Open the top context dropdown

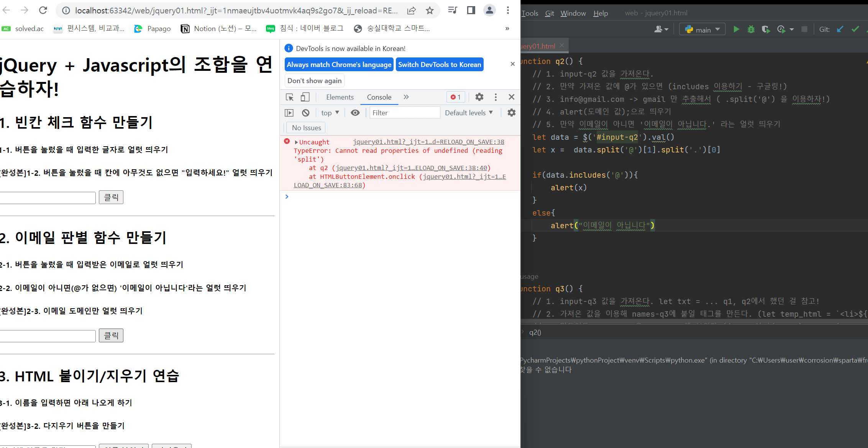[x=330, y=113]
